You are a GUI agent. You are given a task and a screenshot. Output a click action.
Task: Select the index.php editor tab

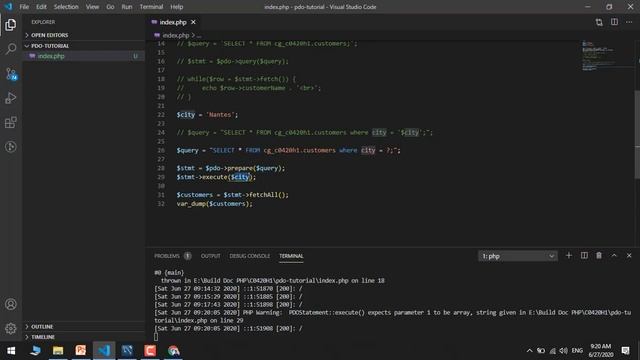(173, 22)
